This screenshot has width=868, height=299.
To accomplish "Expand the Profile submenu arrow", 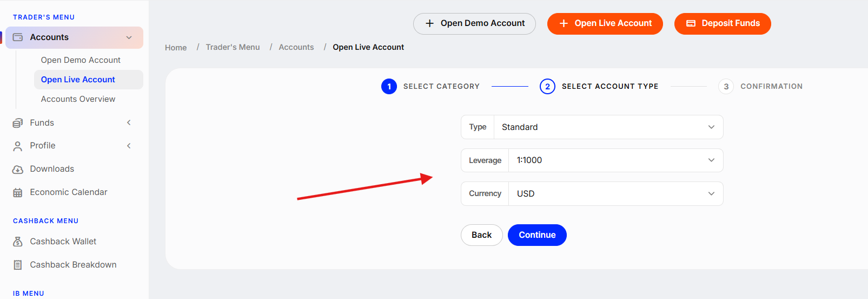I will pos(129,146).
